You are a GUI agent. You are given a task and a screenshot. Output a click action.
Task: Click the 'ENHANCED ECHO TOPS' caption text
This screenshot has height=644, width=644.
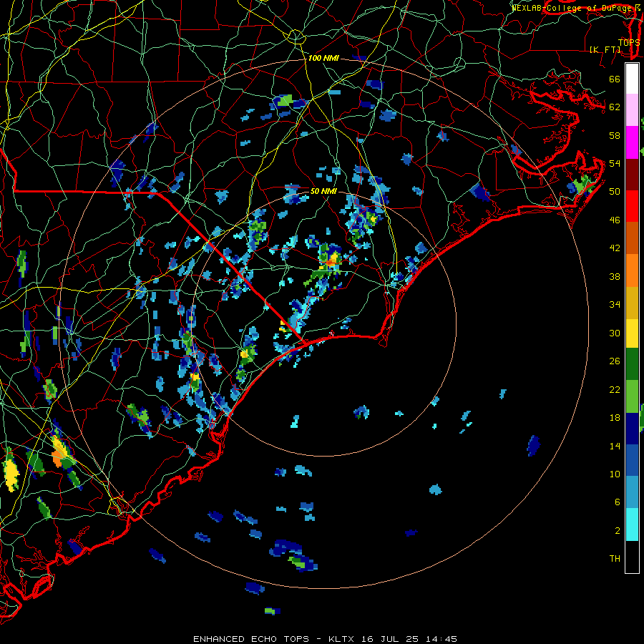251,639
